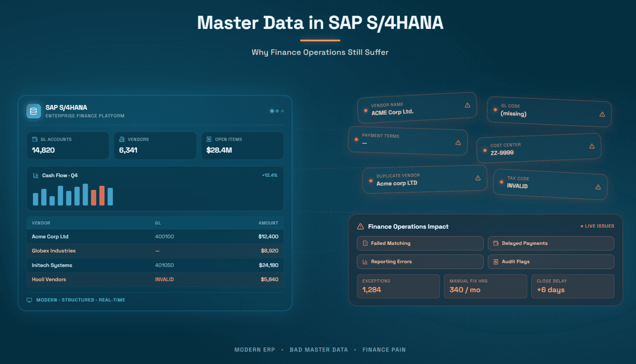Click the warning icon on Payment Terms card
Image resolution: width=636 pixels, height=364 pixels.
pos(458,143)
